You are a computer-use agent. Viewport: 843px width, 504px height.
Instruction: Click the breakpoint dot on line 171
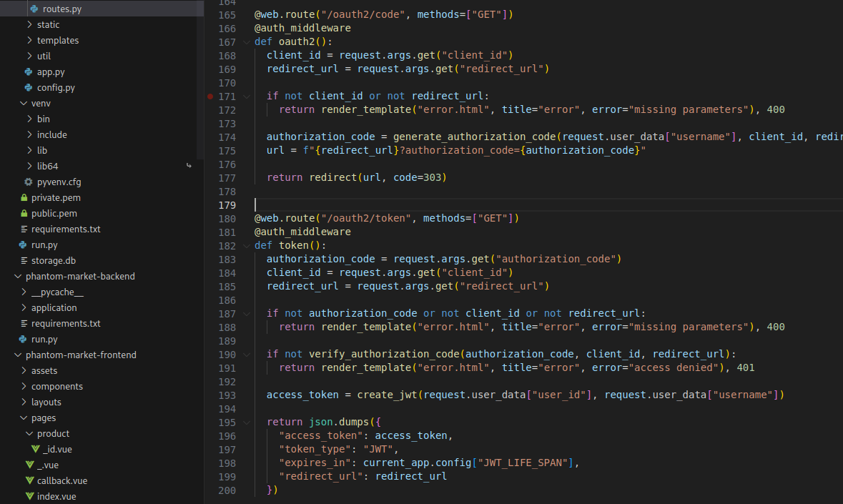tap(210, 97)
